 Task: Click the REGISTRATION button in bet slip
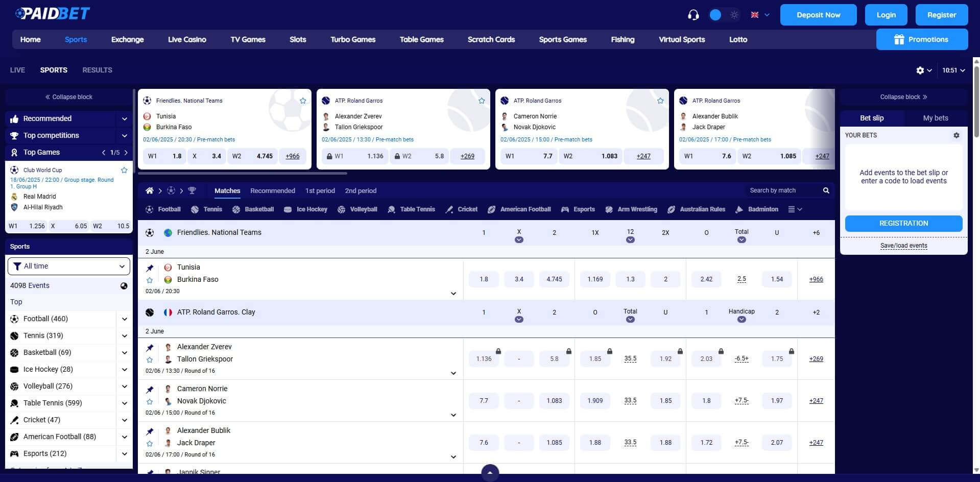tap(903, 223)
